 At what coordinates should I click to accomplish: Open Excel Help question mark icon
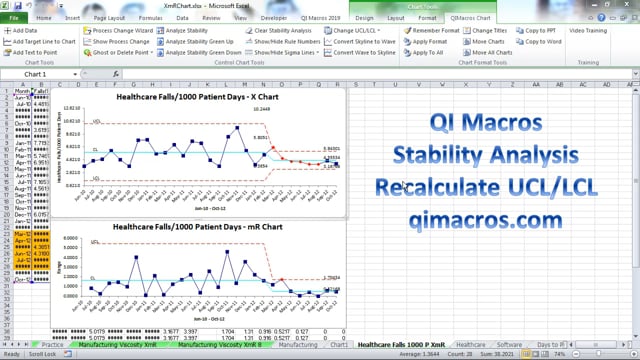click(601, 18)
